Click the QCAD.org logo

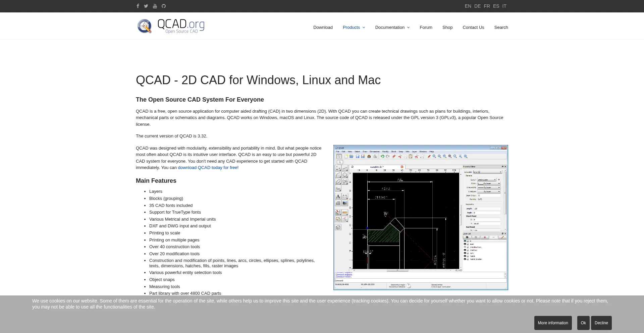coord(171,26)
